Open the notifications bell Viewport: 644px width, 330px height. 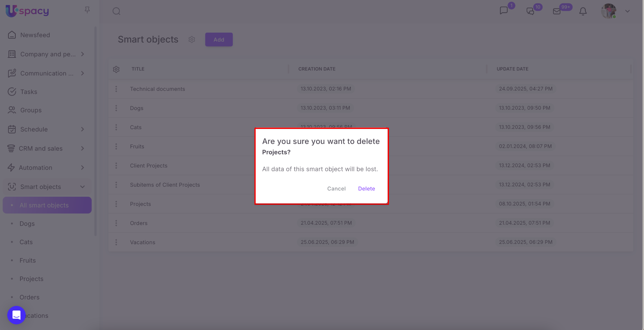coord(583,11)
